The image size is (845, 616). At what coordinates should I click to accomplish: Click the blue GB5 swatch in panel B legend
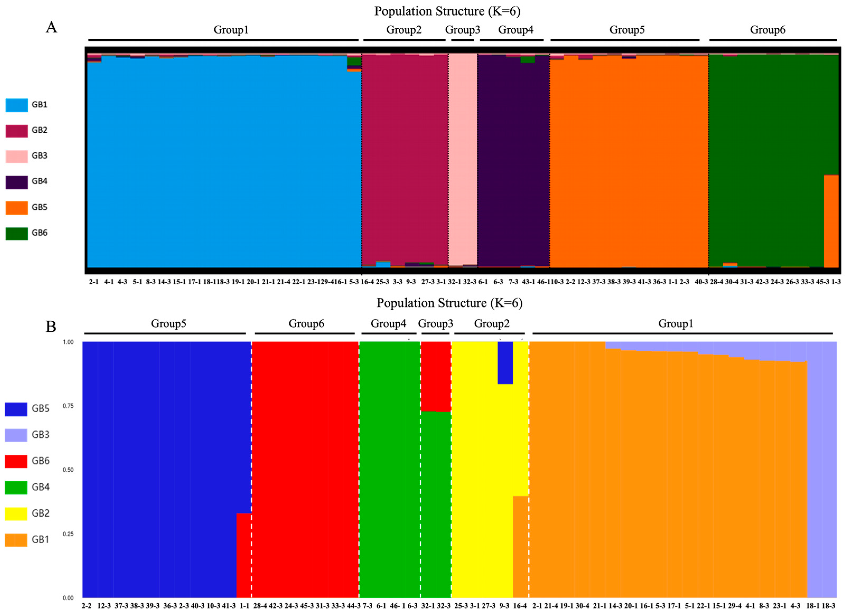16,409
